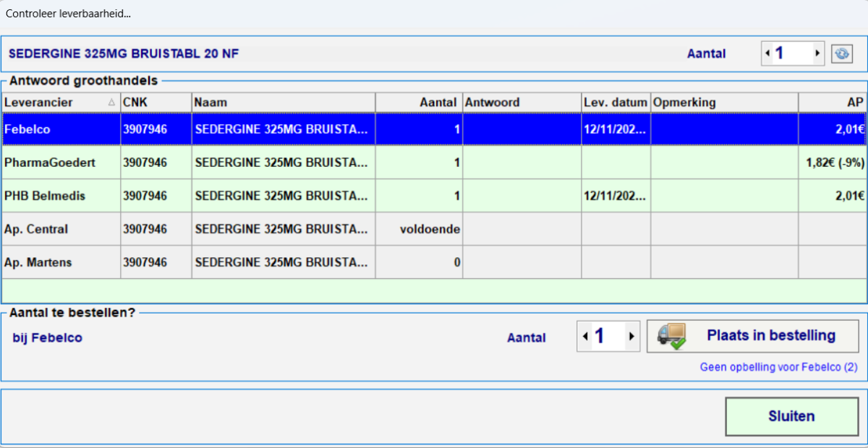Select the Febelco supplier row

61,130
